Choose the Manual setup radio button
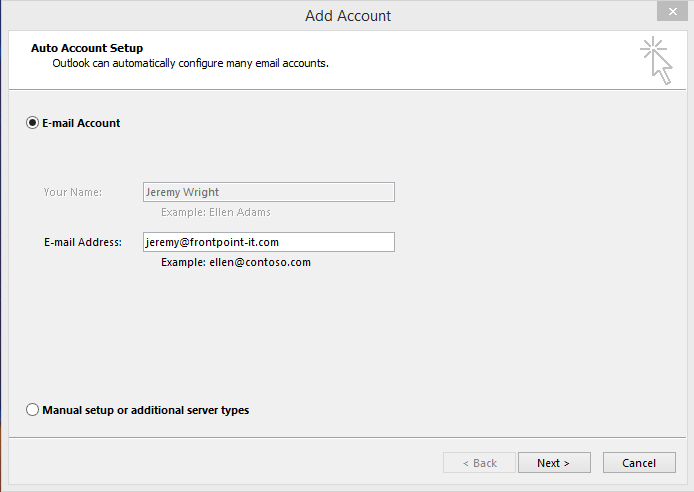The width and height of the screenshot is (694, 492). [32, 410]
